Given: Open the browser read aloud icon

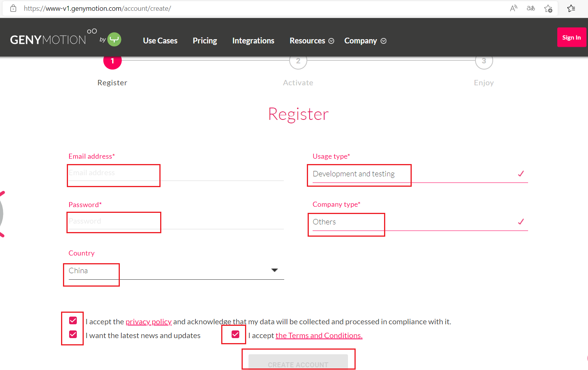Looking at the screenshot, I should [x=513, y=8].
